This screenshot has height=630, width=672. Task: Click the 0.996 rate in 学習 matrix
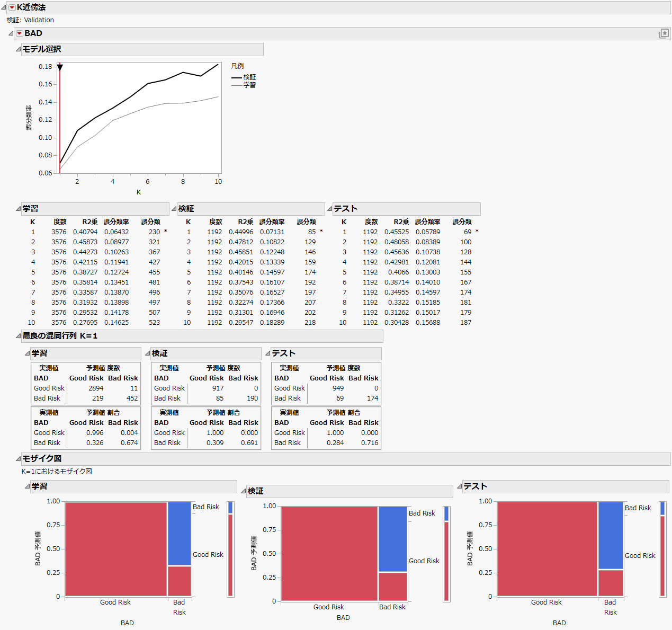tap(95, 433)
